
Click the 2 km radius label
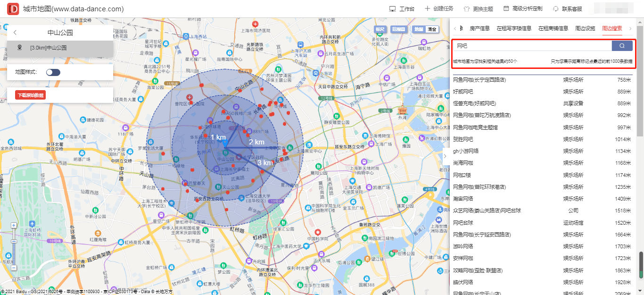click(x=256, y=142)
